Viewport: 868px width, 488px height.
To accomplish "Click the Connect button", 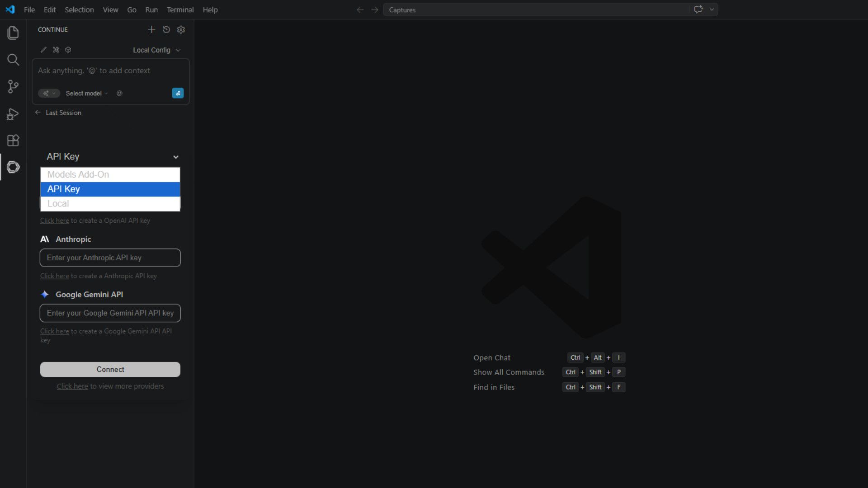I will click(x=110, y=369).
